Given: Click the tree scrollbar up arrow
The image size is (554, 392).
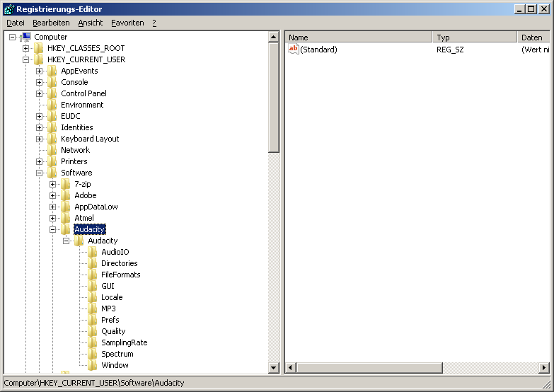Looking at the screenshot, I should pyautogui.click(x=274, y=37).
